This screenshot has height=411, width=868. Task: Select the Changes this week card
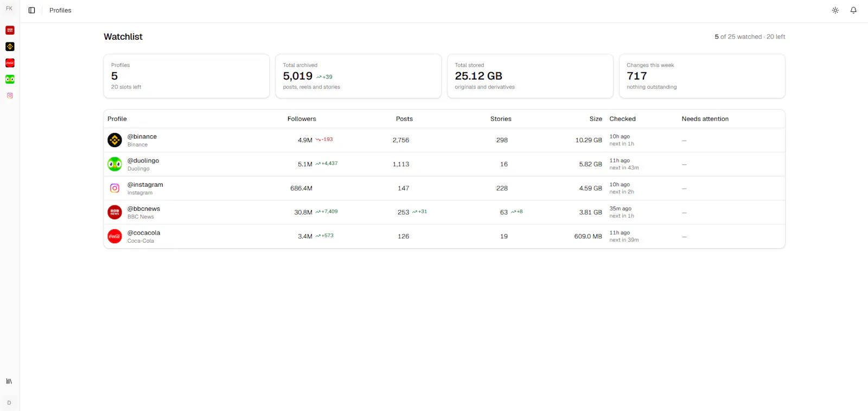702,76
